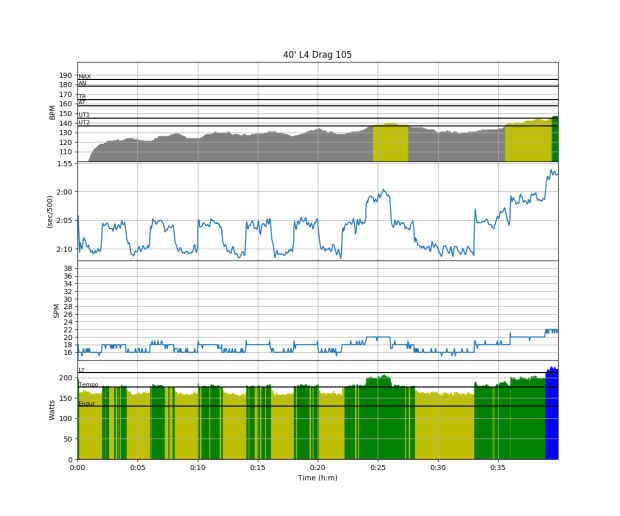Click the chart title '40' L4 Drag 105'
The height and width of the screenshot is (516, 620).
pos(317,54)
